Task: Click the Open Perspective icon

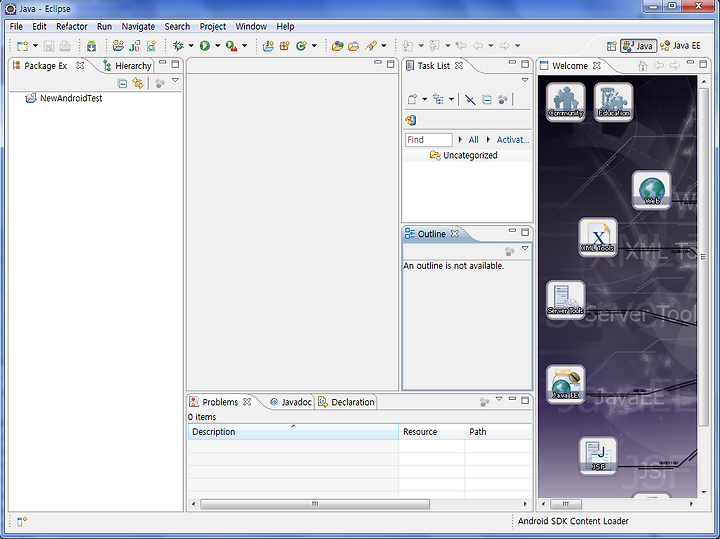Action: click(x=612, y=46)
